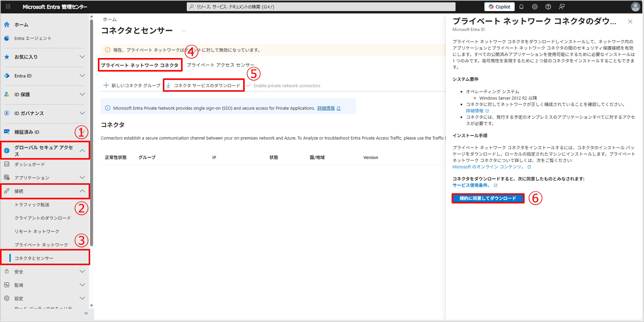Click the help question mark icon
The image size is (644, 322).
[548, 7]
